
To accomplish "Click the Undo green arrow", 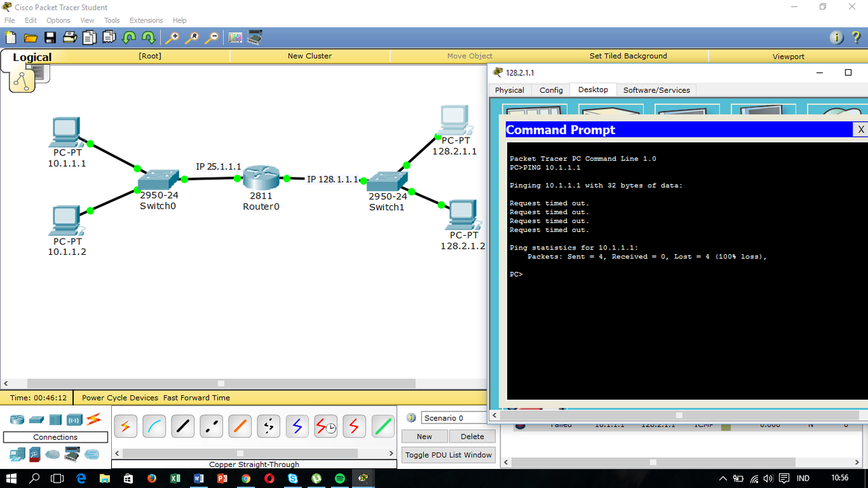I will 129,38.
